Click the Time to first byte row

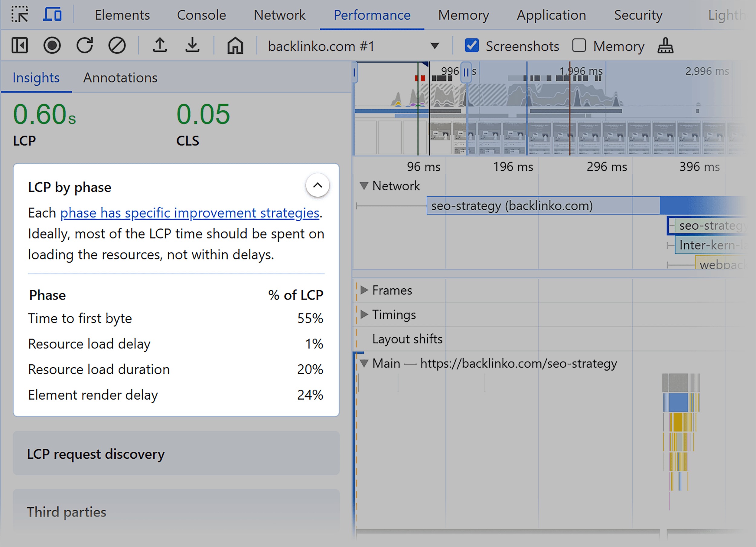click(x=176, y=318)
